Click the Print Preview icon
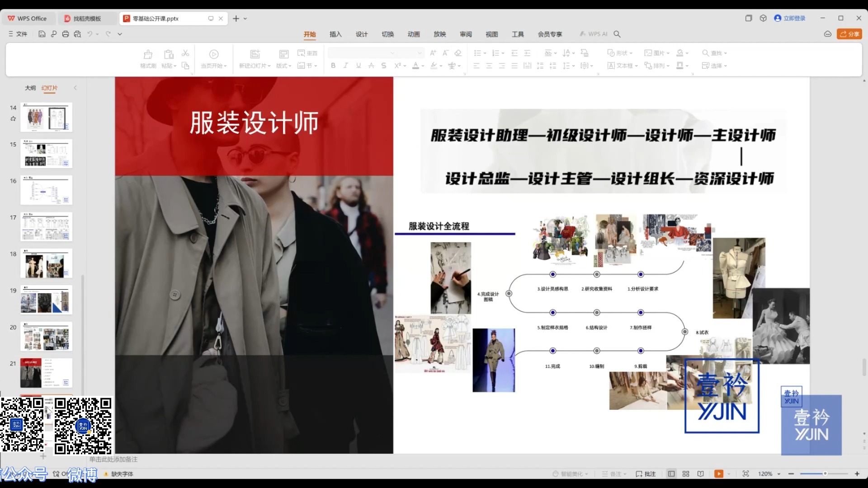Viewport: 868px width, 488px height. tap(77, 34)
